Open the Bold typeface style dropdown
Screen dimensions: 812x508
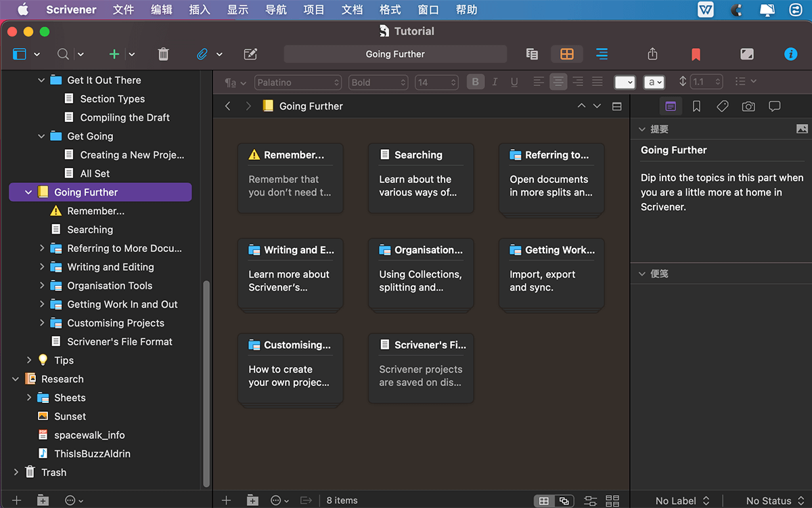pyautogui.click(x=378, y=82)
